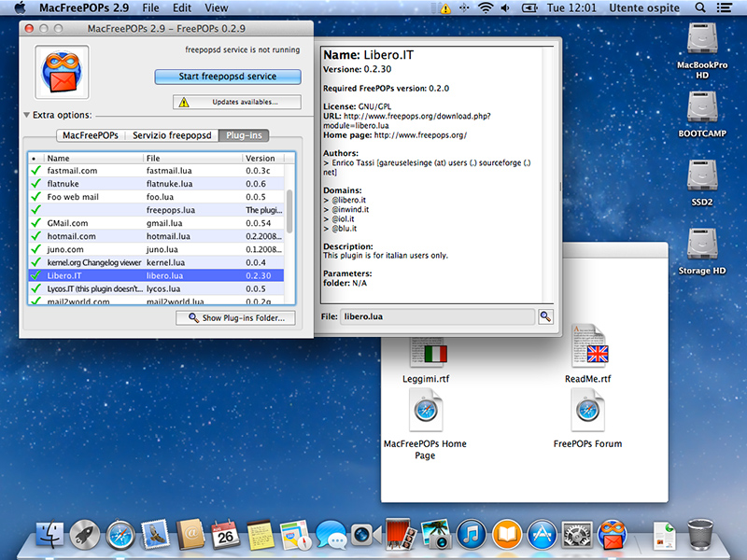Screen dimensions: 747x560
Task: Open the View menu
Action: click(217, 7)
